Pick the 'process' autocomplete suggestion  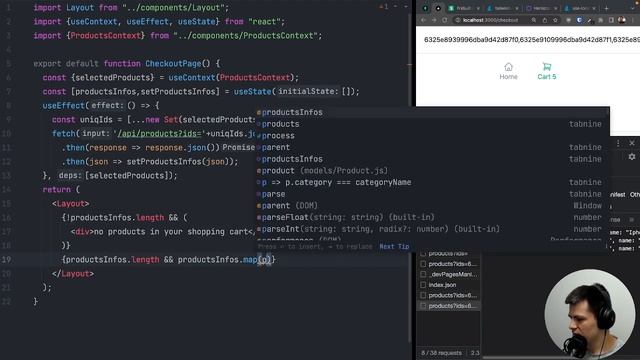tap(433, 136)
